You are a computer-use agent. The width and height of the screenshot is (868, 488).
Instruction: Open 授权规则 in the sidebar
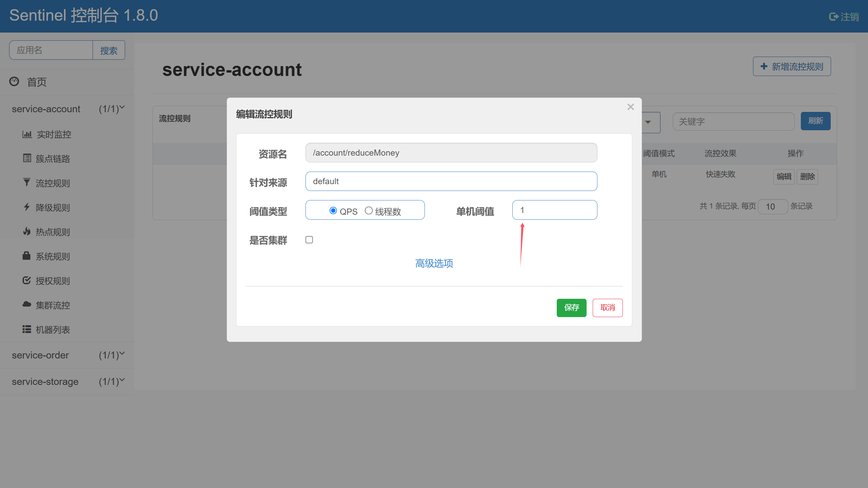click(53, 281)
